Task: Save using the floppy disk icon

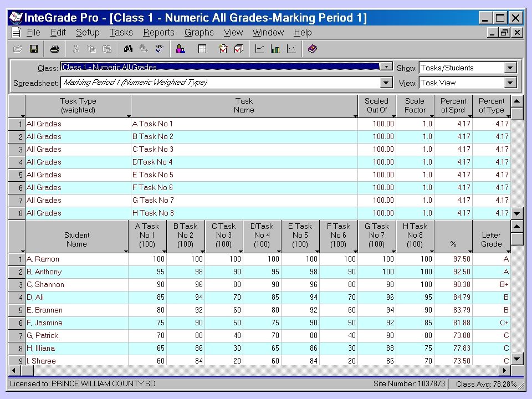Action: tap(34, 49)
